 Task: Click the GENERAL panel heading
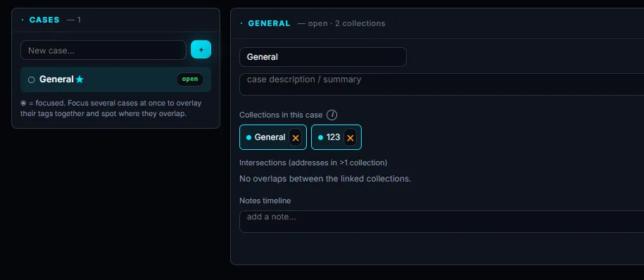point(269,23)
